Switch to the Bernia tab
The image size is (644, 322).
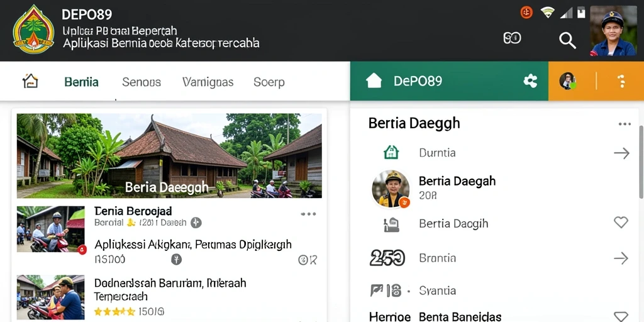(x=81, y=82)
